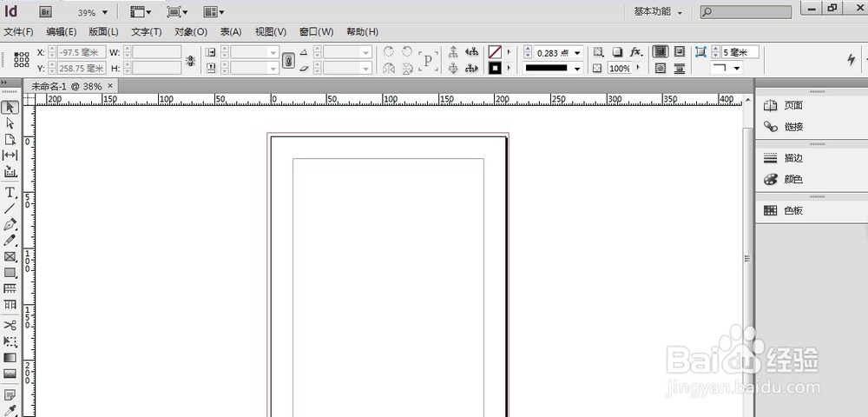Select the Type tool
Screen dimensions: 868x417
tap(10, 192)
